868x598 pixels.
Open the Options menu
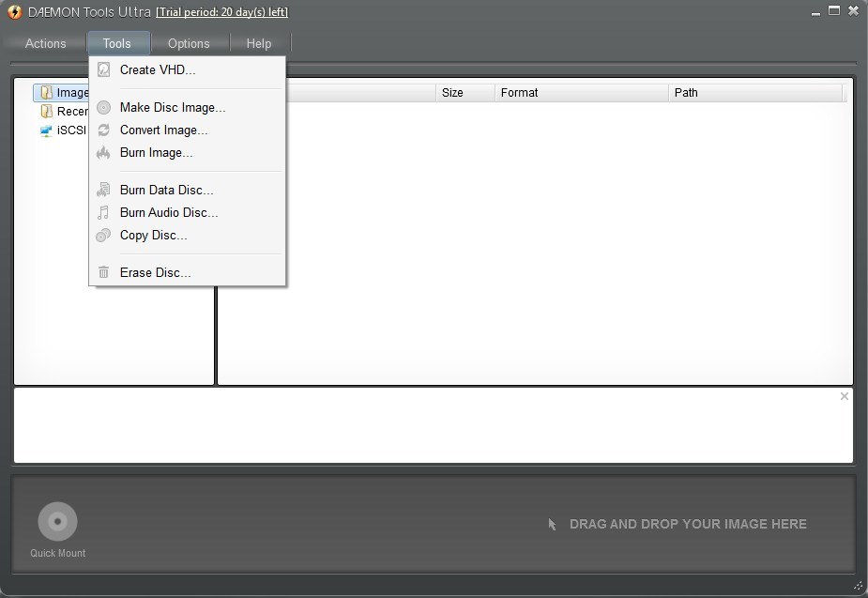pyautogui.click(x=190, y=43)
